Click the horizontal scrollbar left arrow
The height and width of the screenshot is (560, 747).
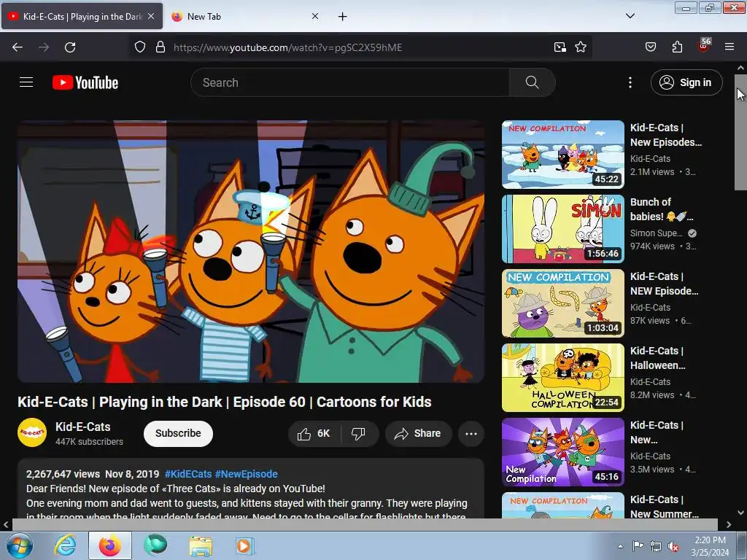tap(6, 524)
